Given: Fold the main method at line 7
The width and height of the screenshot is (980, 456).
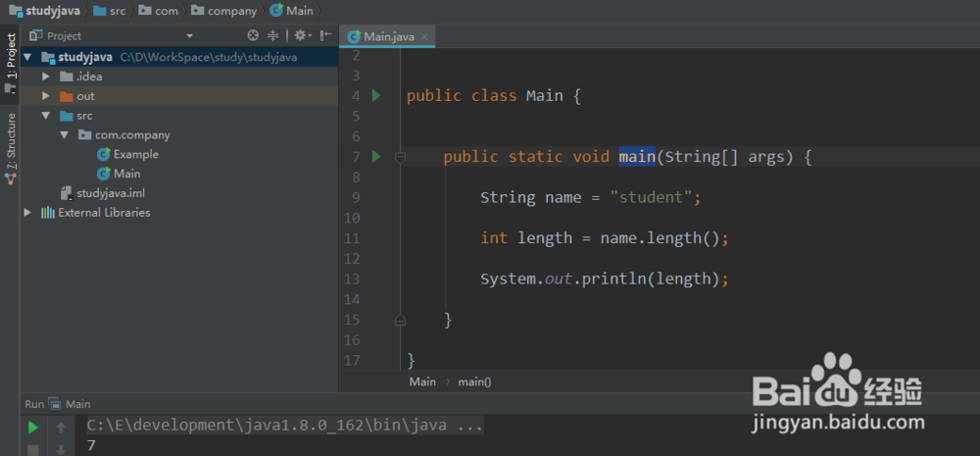Looking at the screenshot, I should coord(401,158).
